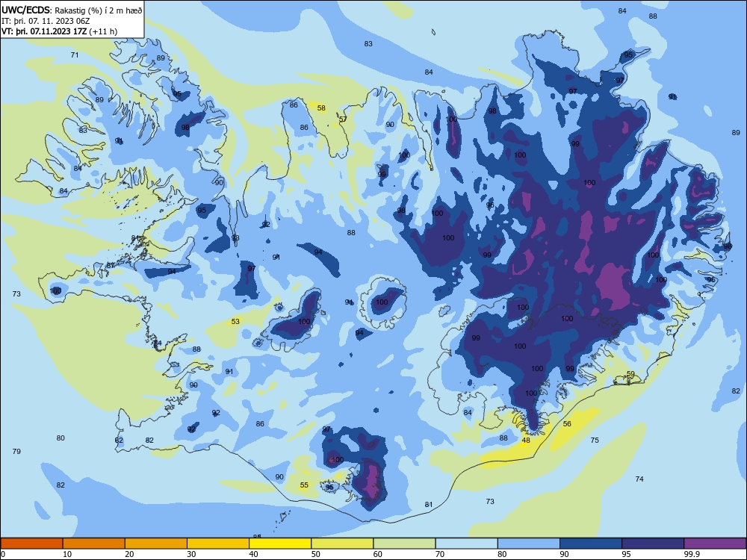The image size is (747, 560).
Task: Click the humidity value '57' on the north coast
Action: (x=343, y=119)
